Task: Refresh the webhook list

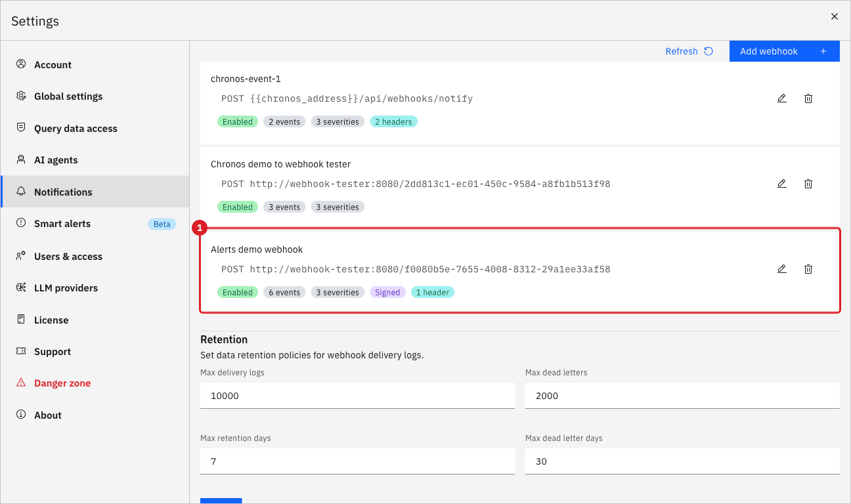Action: point(689,51)
